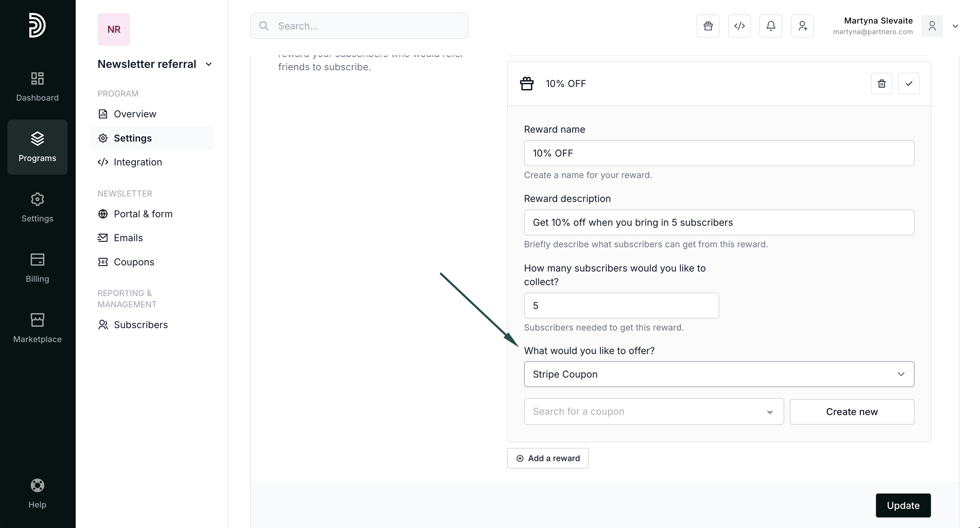This screenshot has height=528, width=980.
Task: Click the gift icon in top bar
Action: [708, 26]
